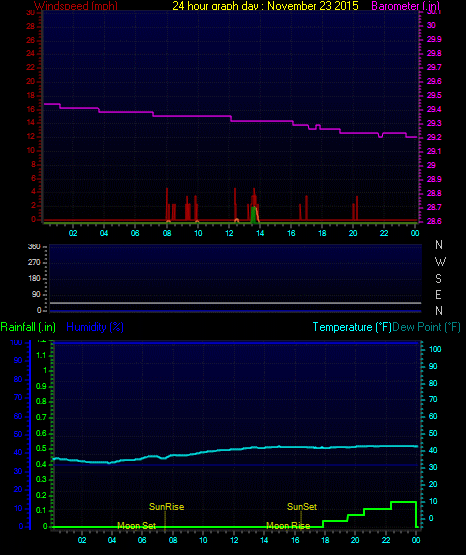
Task: Click the W compass label in direction chart
Action: pos(440,262)
